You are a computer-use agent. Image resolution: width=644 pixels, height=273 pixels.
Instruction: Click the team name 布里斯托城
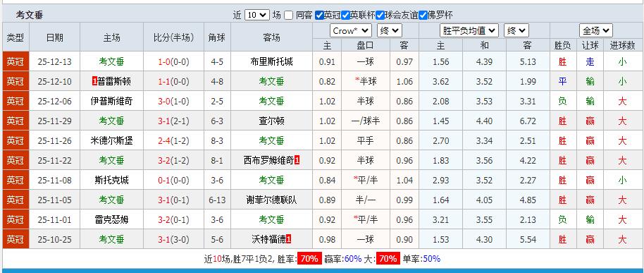click(271, 62)
